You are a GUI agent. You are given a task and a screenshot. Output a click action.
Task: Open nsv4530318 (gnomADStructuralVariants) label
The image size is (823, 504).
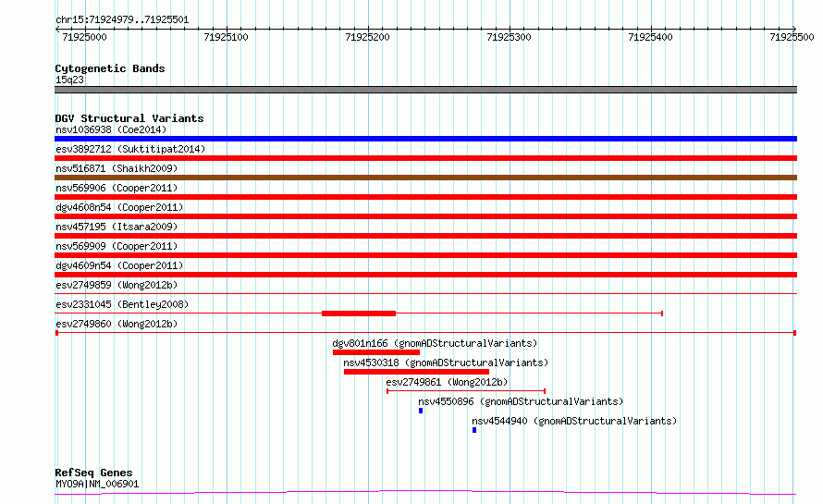point(446,363)
